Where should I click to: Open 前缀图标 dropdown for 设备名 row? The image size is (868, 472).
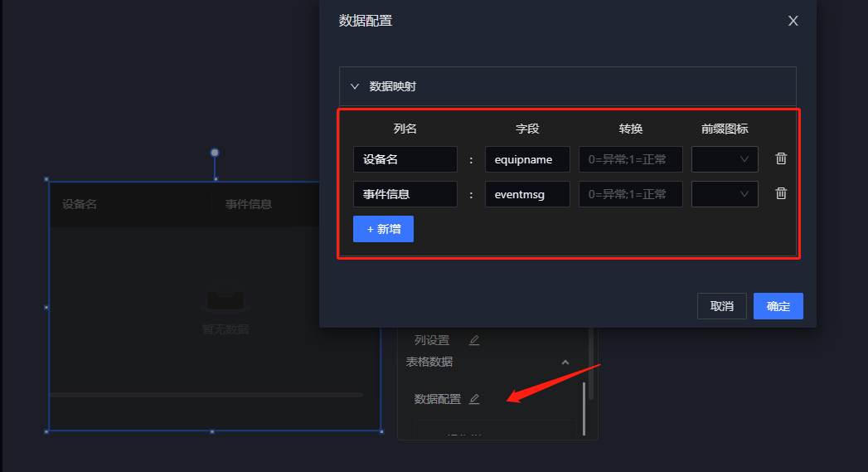[x=724, y=159]
